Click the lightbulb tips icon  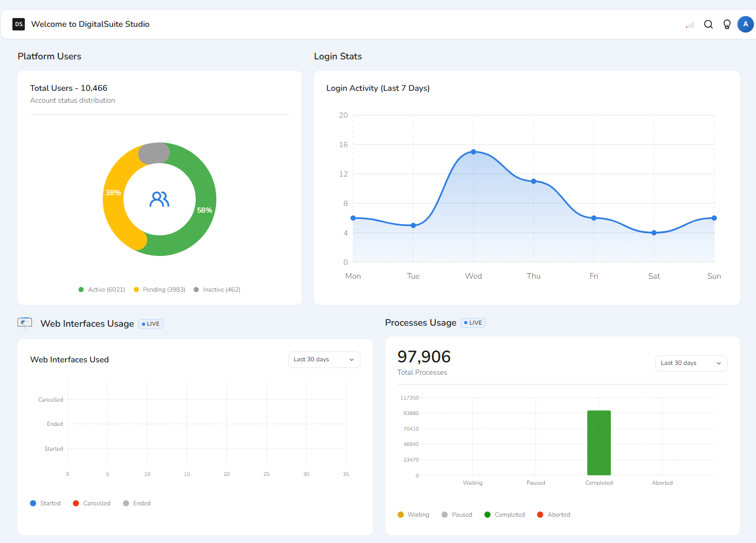[x=727, y=24]
